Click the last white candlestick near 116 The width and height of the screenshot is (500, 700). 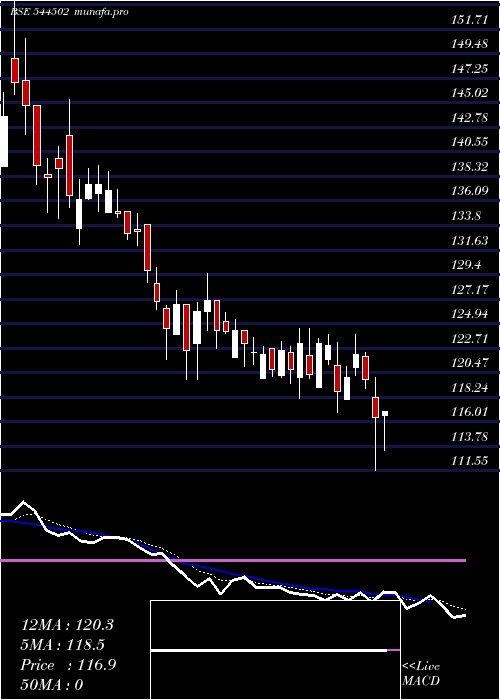click(385, 413)
